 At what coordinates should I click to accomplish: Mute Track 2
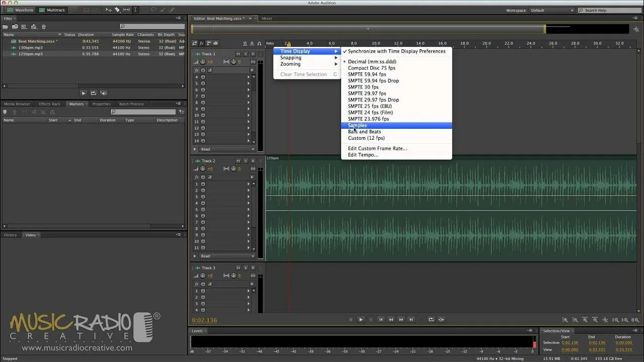tap(238, 161)
